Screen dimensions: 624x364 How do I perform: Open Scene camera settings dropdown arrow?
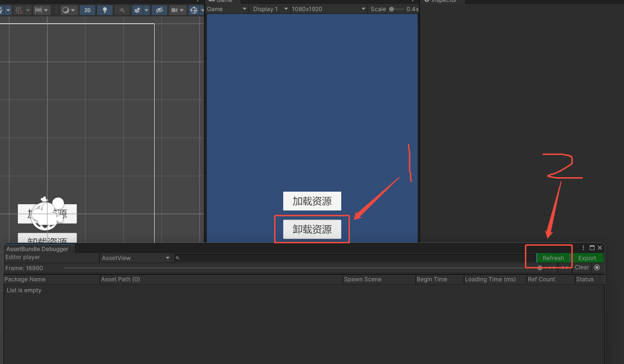point(182,10)
